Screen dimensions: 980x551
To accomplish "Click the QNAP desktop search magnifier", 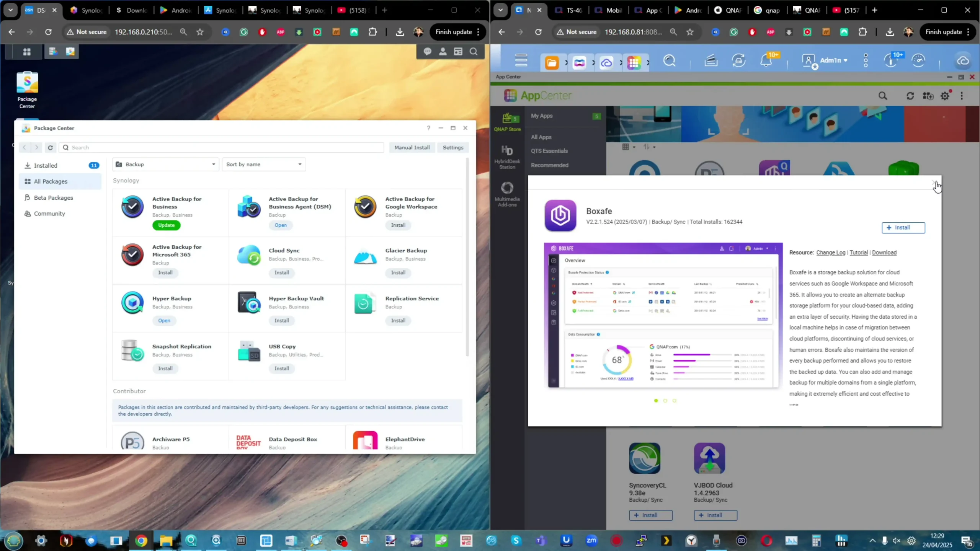I will (670, 61).
